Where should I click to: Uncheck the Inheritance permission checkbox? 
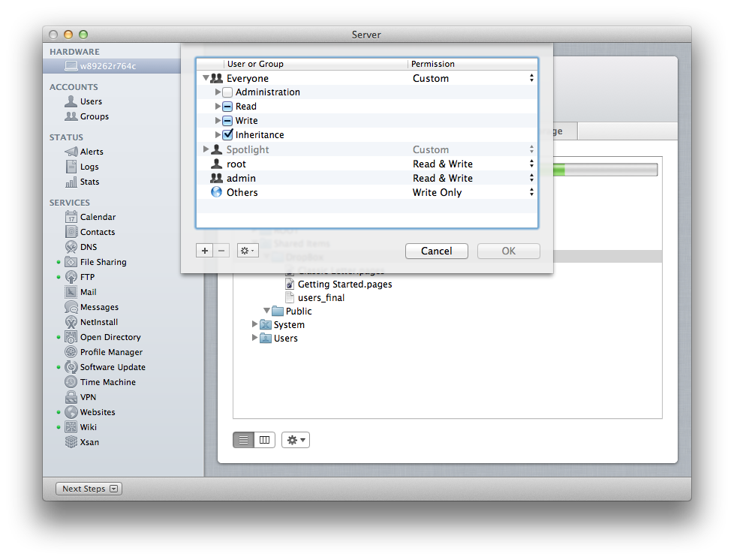[227, 135]
